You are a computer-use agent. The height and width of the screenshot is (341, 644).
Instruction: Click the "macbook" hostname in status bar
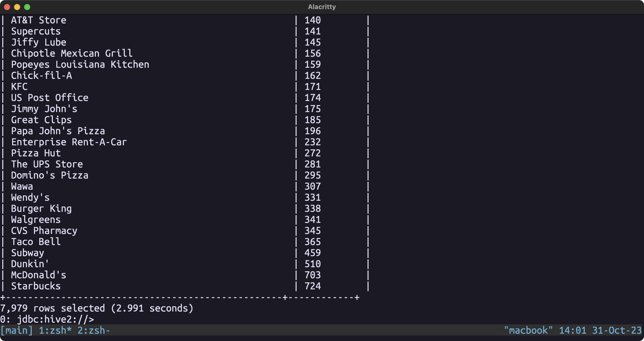(x=528, y=330)
